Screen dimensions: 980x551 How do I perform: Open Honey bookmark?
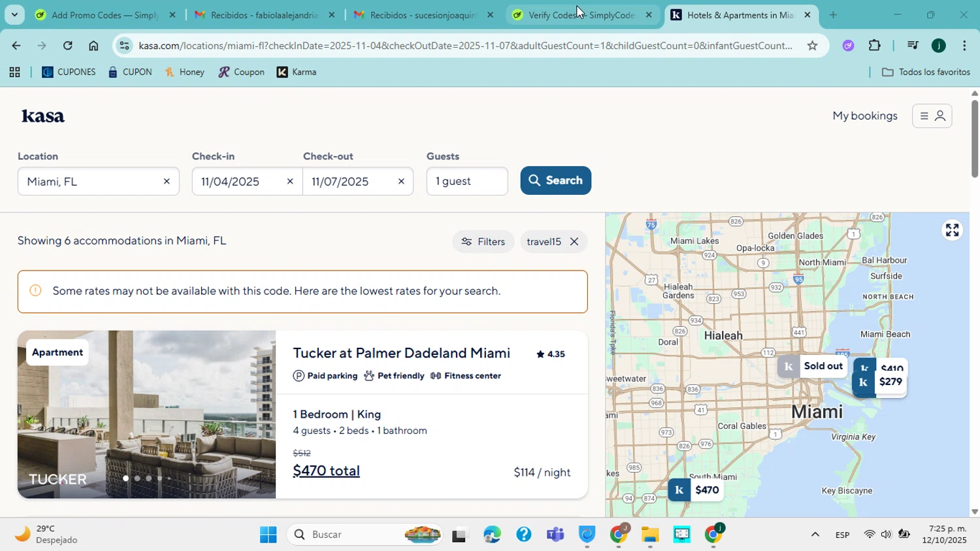click(185, 72)
